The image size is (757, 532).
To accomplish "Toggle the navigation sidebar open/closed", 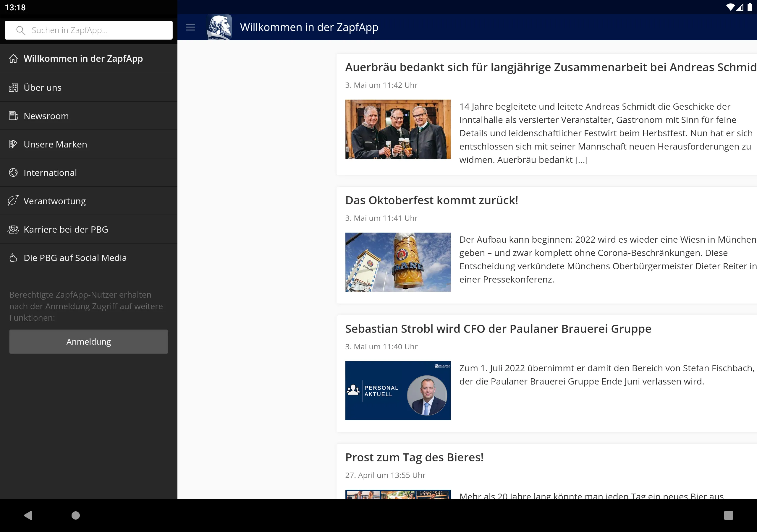I will (191, 27).
